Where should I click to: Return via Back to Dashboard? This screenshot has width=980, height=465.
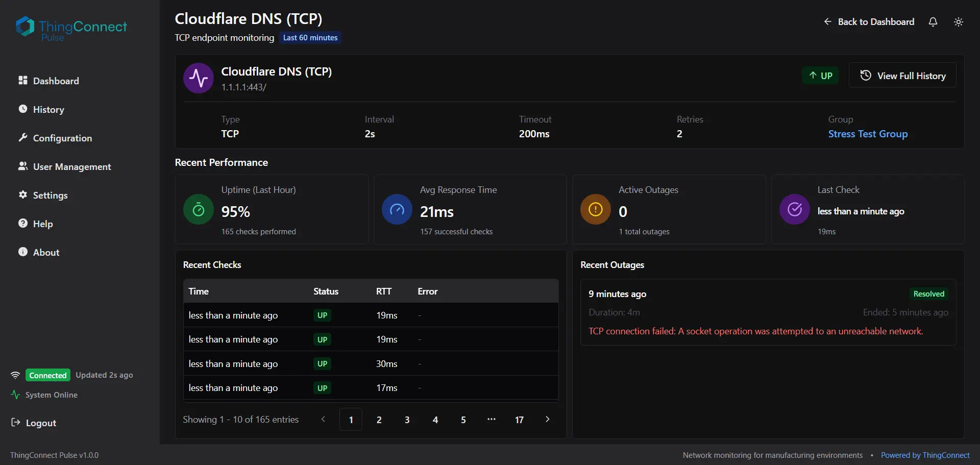pyautogui.click(x=869, y=22)
